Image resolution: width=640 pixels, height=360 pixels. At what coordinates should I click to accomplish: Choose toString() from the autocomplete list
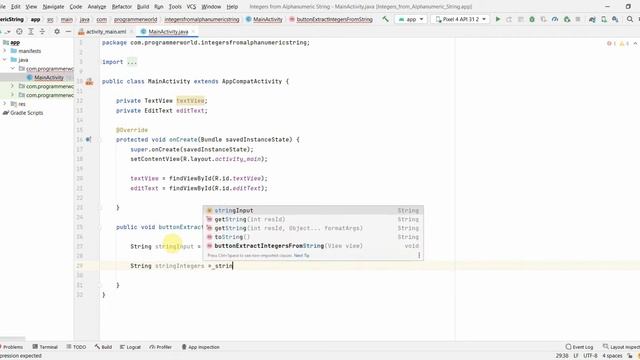coord(313,237)
